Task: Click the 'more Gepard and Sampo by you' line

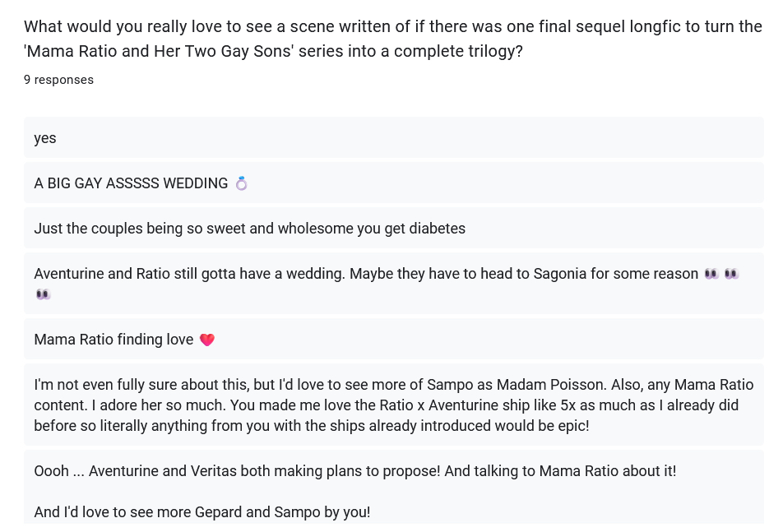Action: coord(202,511)
